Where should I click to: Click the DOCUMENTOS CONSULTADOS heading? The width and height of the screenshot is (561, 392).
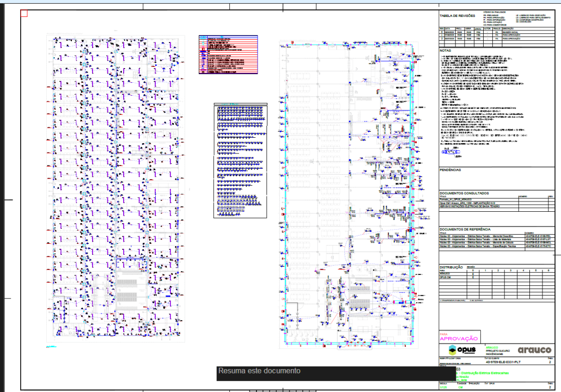coord(465,193)
